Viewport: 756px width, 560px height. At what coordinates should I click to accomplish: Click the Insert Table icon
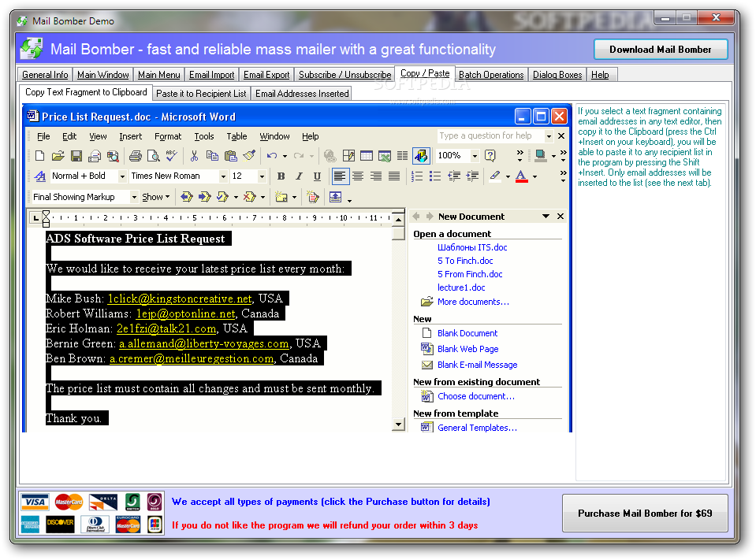[x=367, y=156]
